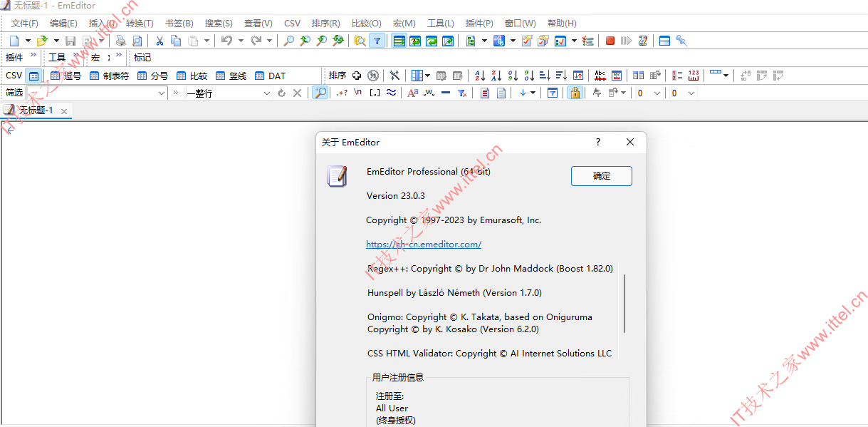The width and height of the screenshot is (868, 427).
Task: Click the Open folder icon
Action: 42,41
